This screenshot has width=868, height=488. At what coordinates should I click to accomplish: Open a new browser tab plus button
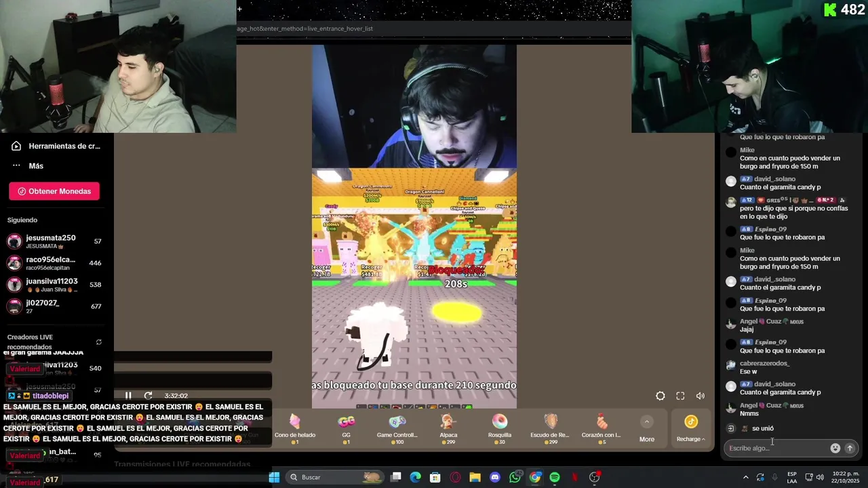point(239,9)
